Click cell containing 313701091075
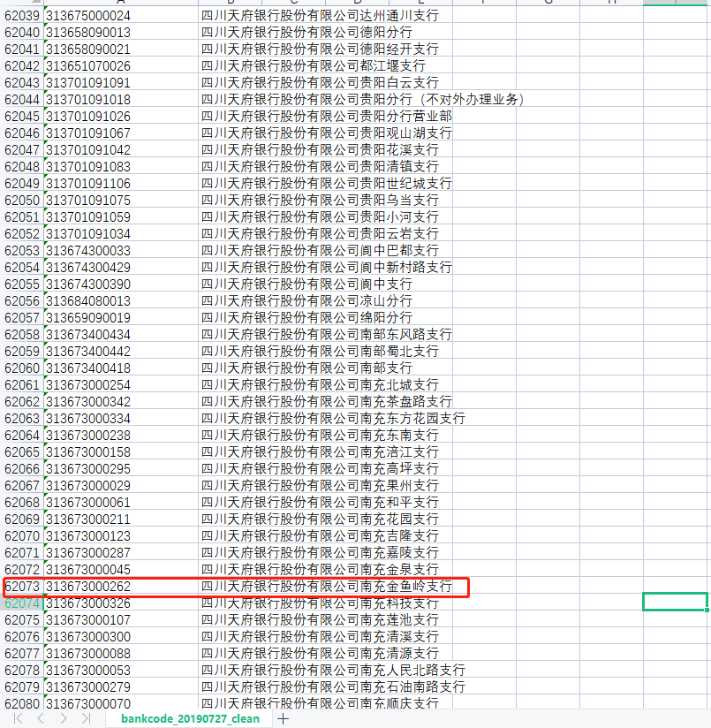The width and height of the screenshot is (711, 728). pos(121,201)
